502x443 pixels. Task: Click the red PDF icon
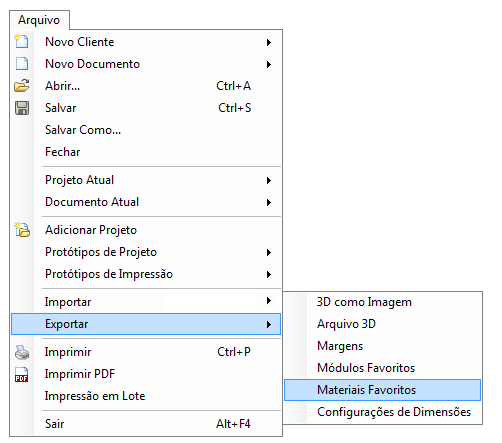coord(22,374)
